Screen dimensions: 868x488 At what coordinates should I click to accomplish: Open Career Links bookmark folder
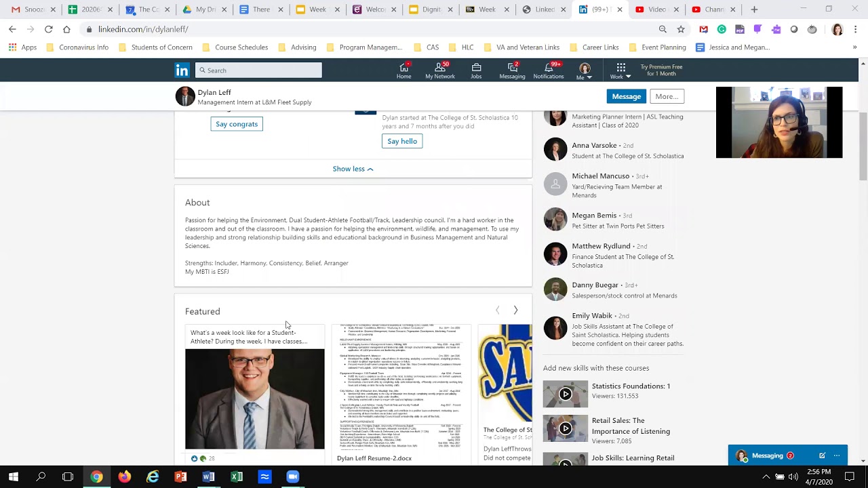point(593,47)
